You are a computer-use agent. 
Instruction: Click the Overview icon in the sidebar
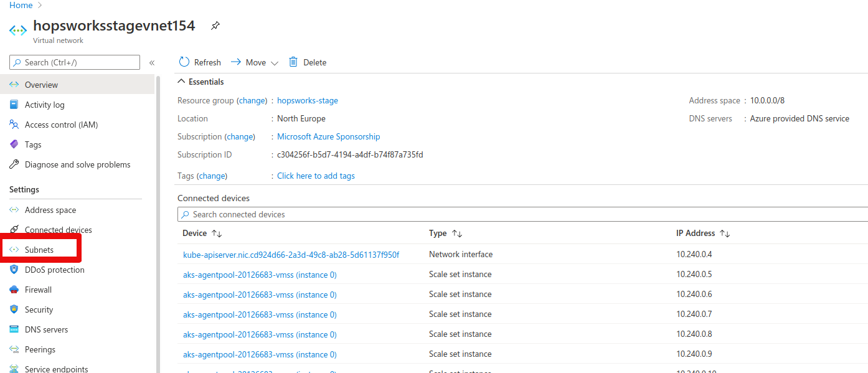coord(14,85)
